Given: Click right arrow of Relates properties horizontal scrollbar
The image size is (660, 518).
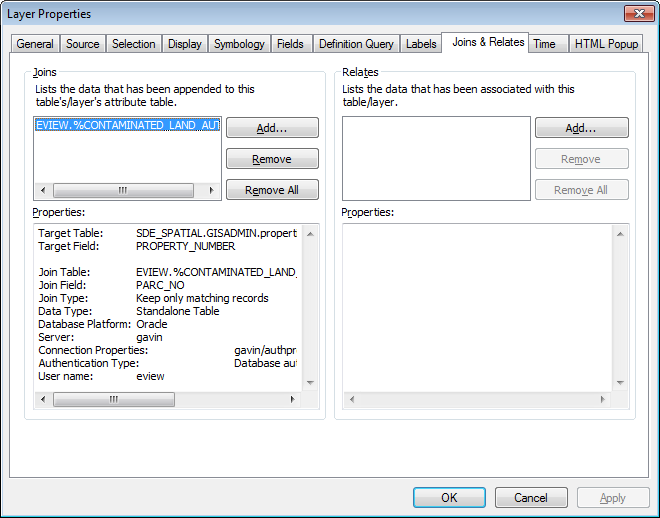Looking at the screenshot, I should (602, 399).
